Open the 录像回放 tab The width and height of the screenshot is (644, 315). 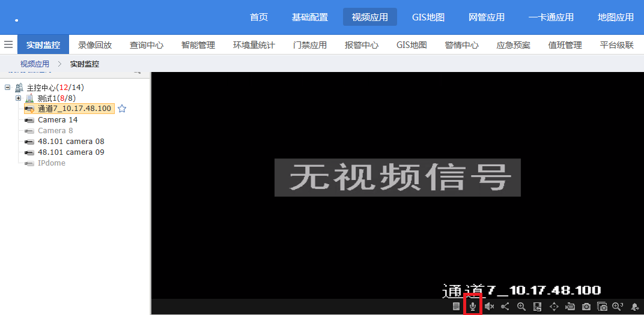click(95, 45)
